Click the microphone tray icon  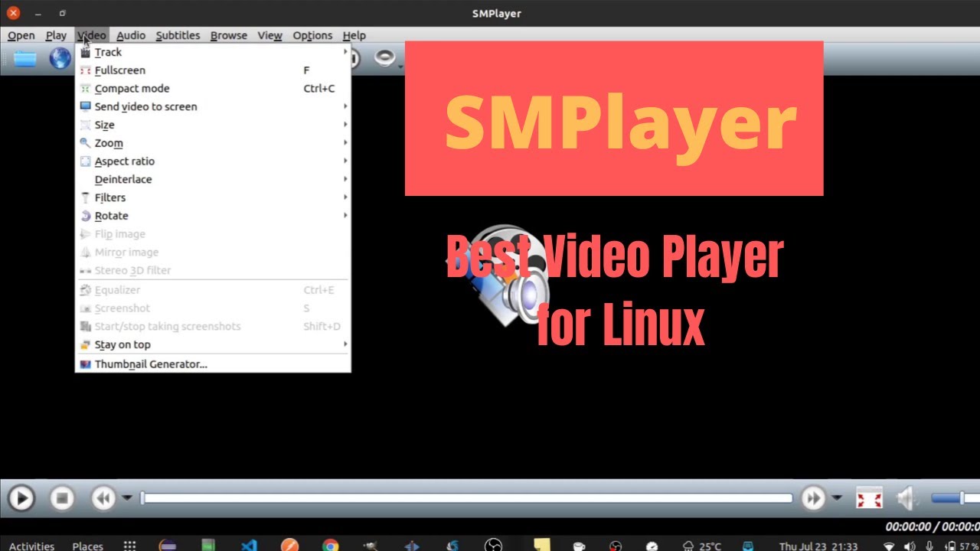click(x=929, y=546)
